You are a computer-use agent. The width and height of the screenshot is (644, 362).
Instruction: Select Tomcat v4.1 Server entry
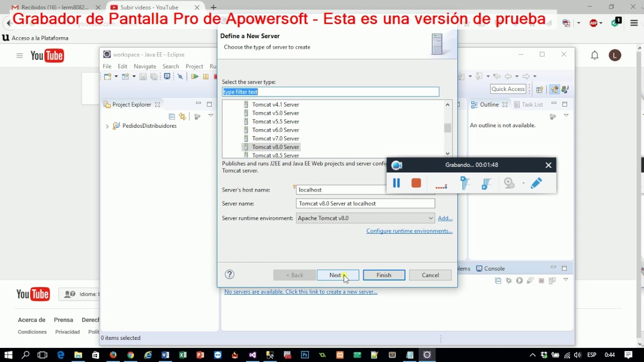point(275,105)
